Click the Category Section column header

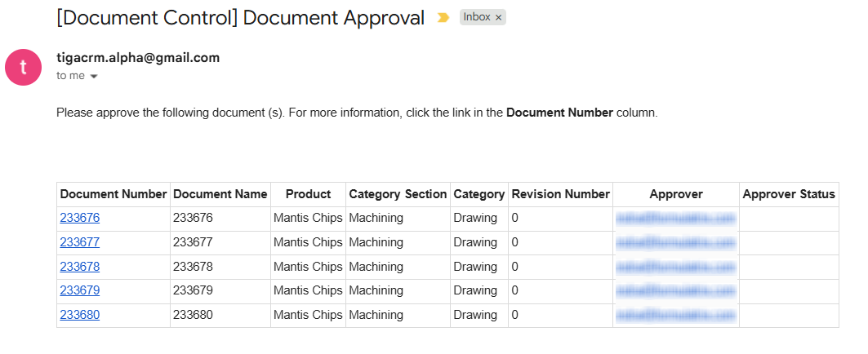tap(398, 194)
